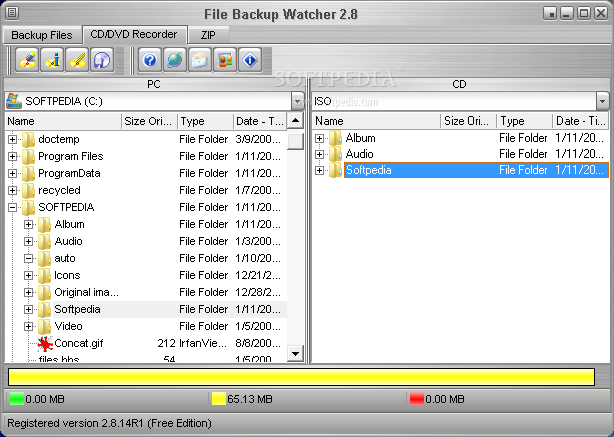This screenshot has height=437, width=614.
Task: Click the Icons folder icon in PC pane
Action: pos(45,276)
